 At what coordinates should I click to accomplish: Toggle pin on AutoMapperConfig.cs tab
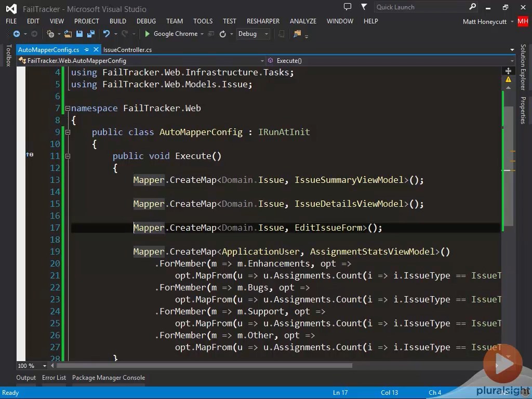click(x=87, y=49)
